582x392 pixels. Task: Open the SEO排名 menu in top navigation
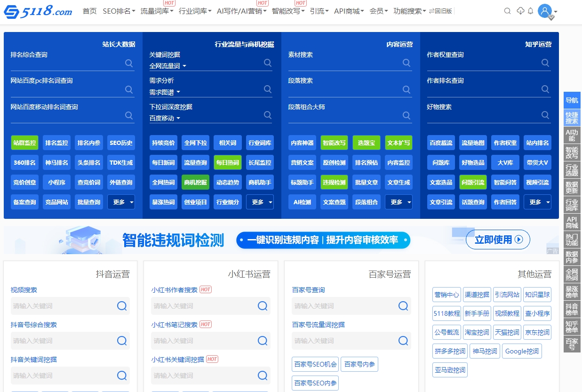pos(117,11)
